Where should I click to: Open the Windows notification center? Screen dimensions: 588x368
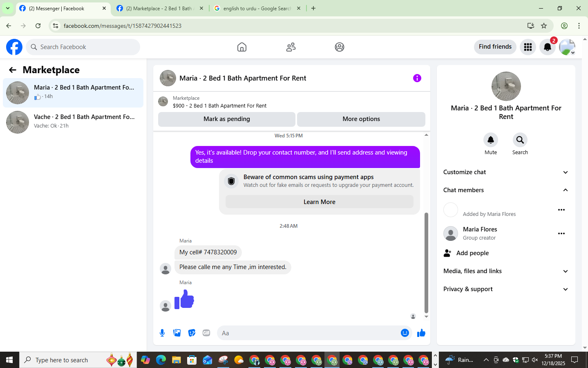[575, 360]
